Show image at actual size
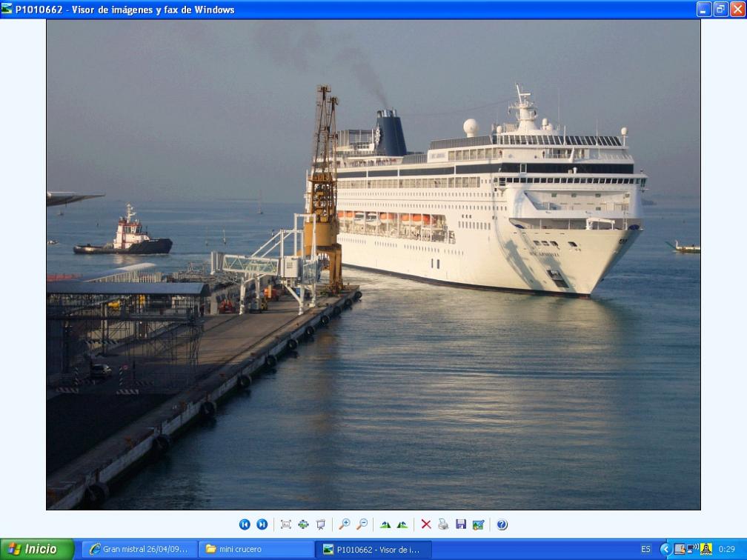The image size is (747, 560). click(x=303, y=524)
